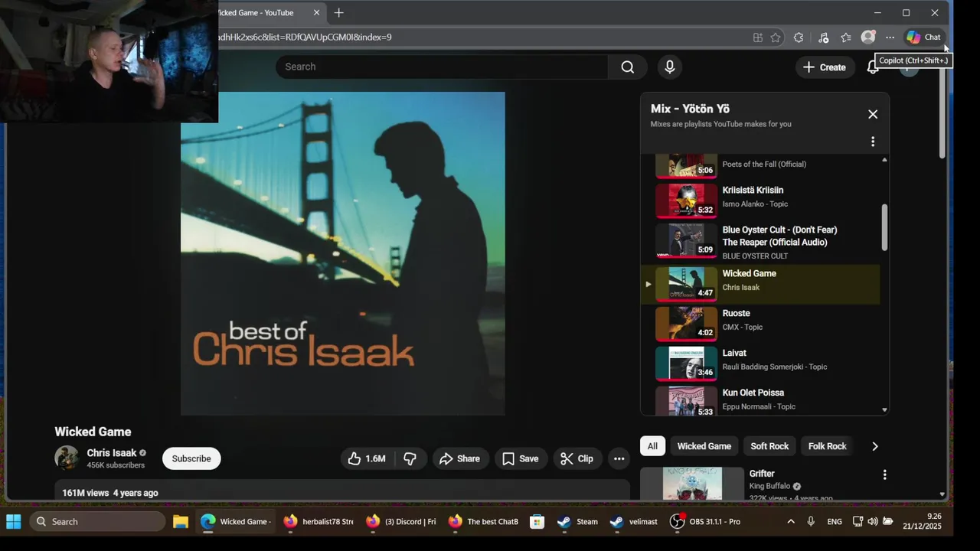Play Kun Olet Poissa playlist item
Viewport: 980px width, 551px height.
760,399
